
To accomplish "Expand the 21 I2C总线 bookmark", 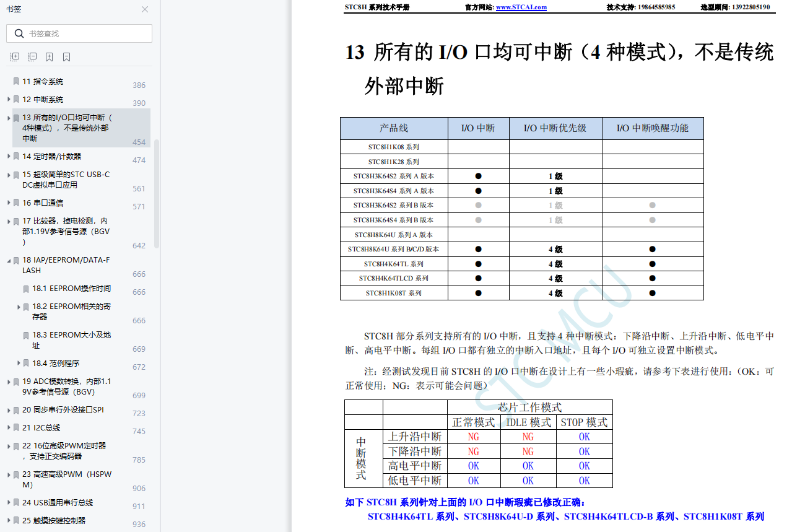I will 9,428.
